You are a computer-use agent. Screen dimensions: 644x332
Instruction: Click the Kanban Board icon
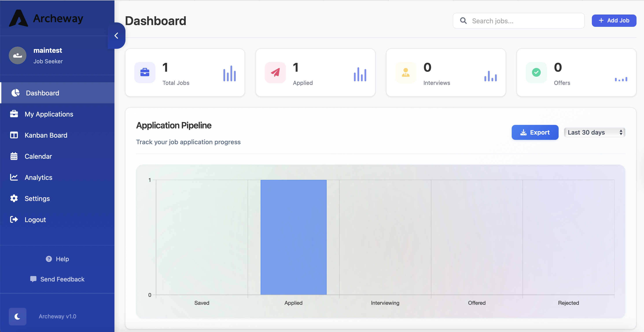coord(14,135)
